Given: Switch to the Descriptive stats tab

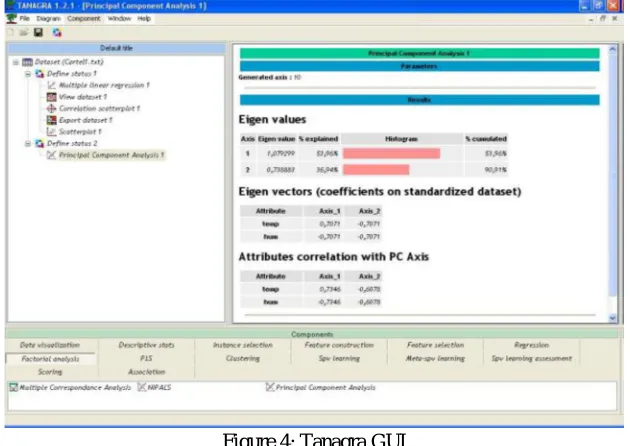Looking at the screenshot, I should 146,345.
